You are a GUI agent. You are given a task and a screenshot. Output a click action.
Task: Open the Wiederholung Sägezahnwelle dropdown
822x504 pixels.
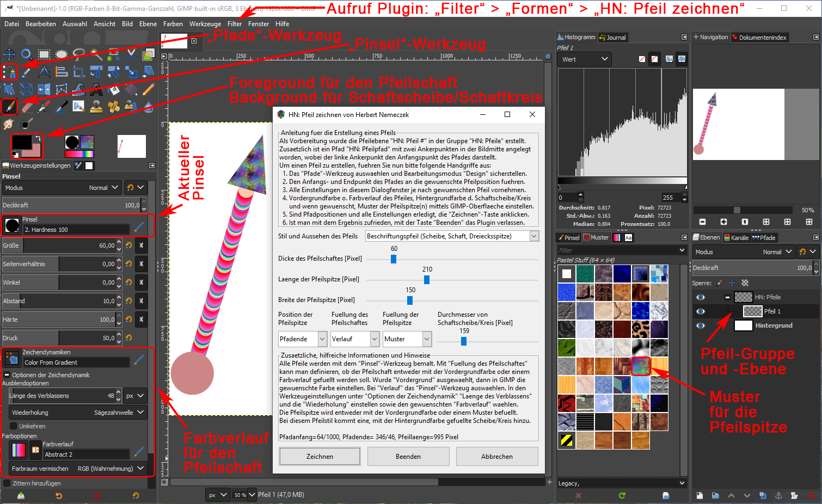[78, 413]
